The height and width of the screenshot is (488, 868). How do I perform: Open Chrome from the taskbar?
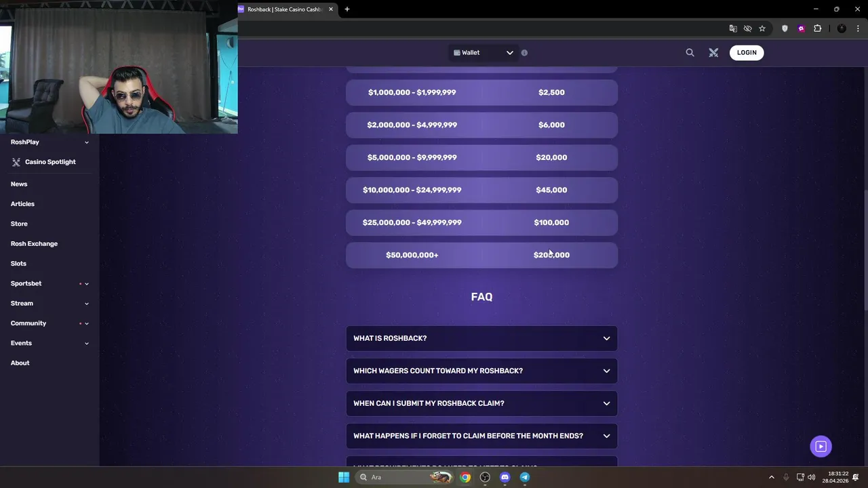[x=465, y=477]
